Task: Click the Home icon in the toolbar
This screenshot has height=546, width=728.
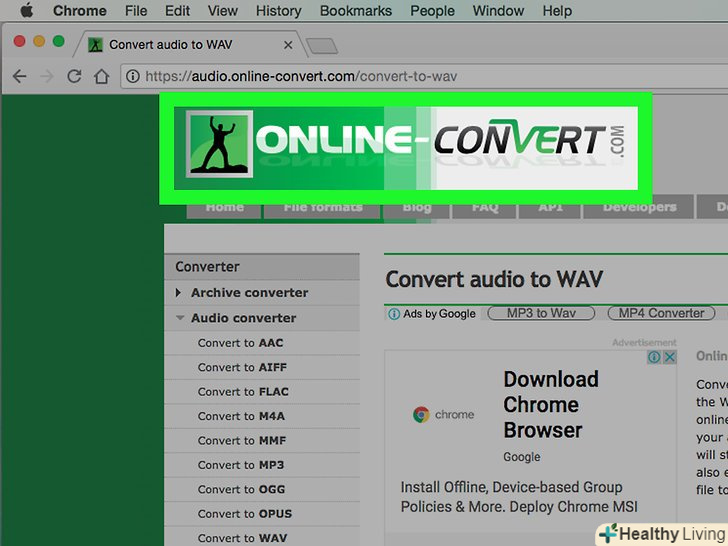Action: click(x=100, y=76)
